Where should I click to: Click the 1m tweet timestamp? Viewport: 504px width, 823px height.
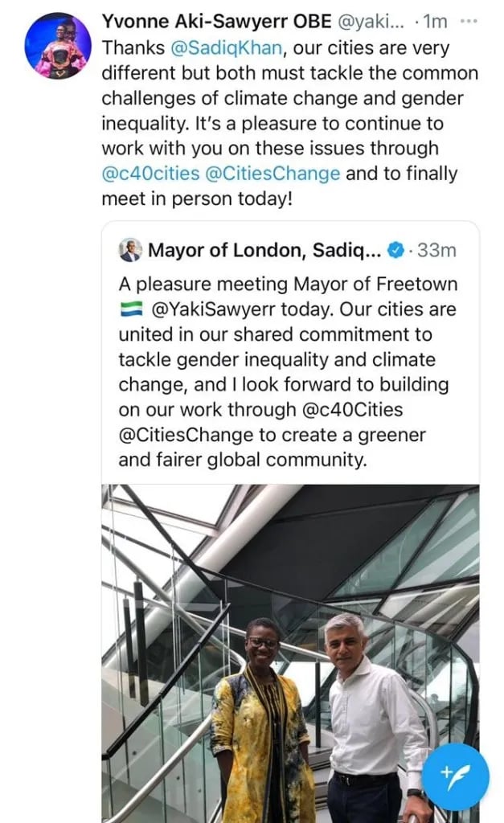(435, 23)
